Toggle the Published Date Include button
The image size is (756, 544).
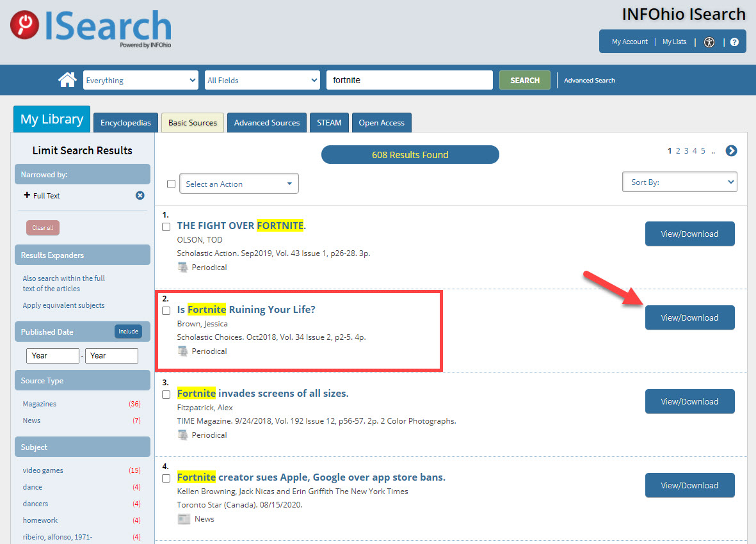coord(128,332)
